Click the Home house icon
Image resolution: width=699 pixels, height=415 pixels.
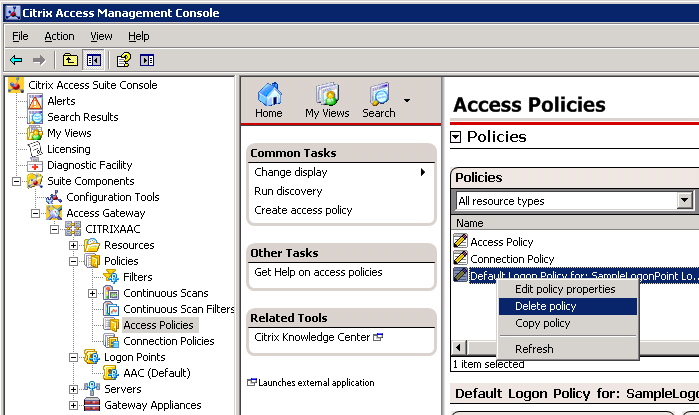click(x=269, y=94)
